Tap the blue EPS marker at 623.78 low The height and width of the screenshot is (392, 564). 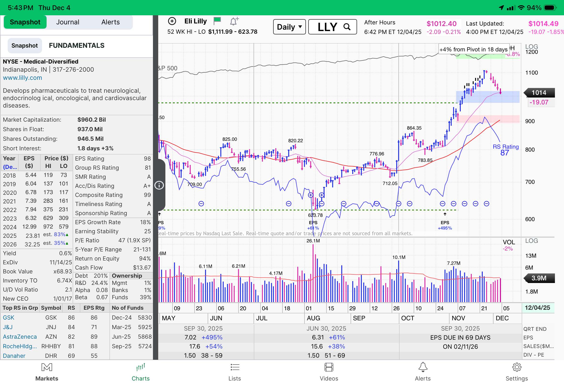point(313,225)
